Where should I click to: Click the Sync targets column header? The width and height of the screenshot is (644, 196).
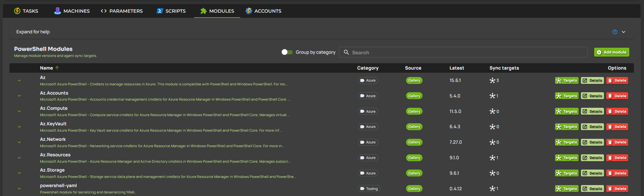tap(504, 68)
